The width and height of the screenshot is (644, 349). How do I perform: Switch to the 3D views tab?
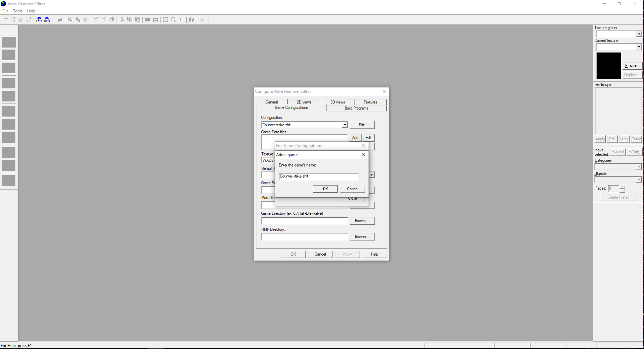[x=337, y=102]
